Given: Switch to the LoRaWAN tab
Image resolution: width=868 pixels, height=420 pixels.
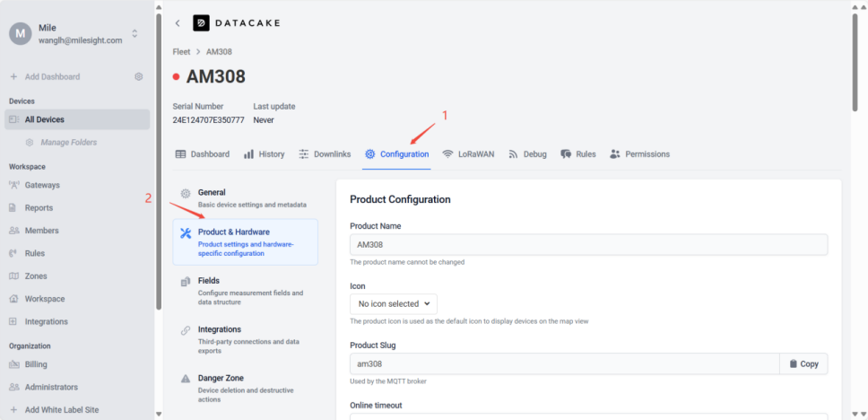Looking at the screenshot, I should click(x=468, y=154).
